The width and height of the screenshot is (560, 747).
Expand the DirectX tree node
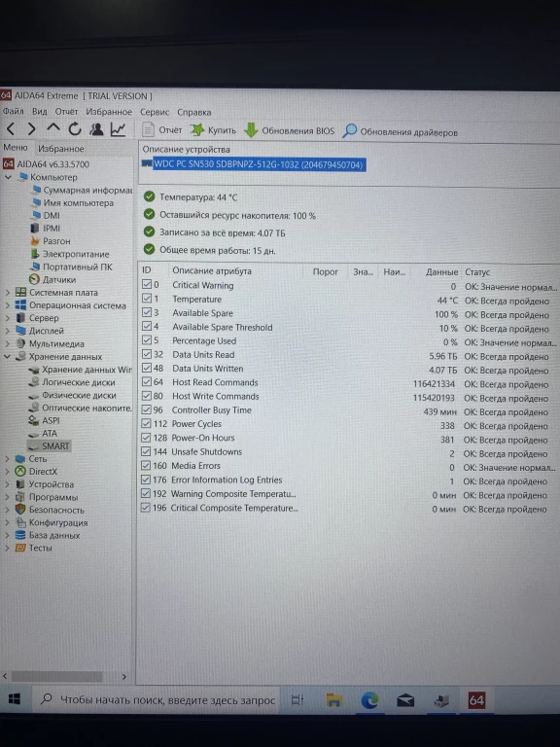tap(7, 472)
